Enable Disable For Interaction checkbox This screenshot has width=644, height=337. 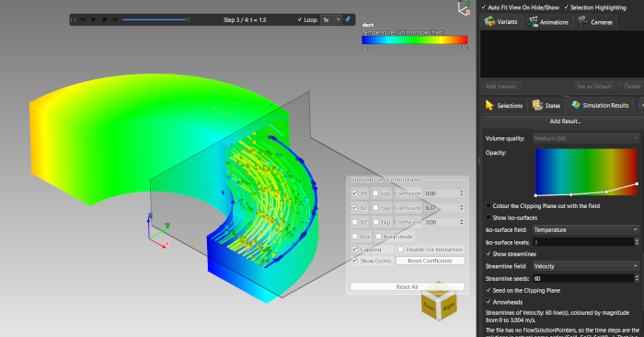click(x=400, y=249)
